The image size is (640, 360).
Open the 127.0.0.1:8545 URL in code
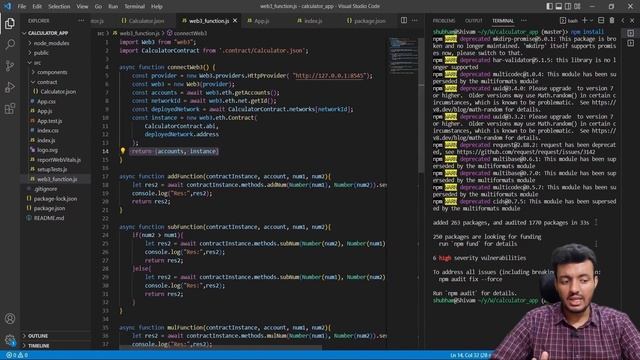(x=329, y=76)
